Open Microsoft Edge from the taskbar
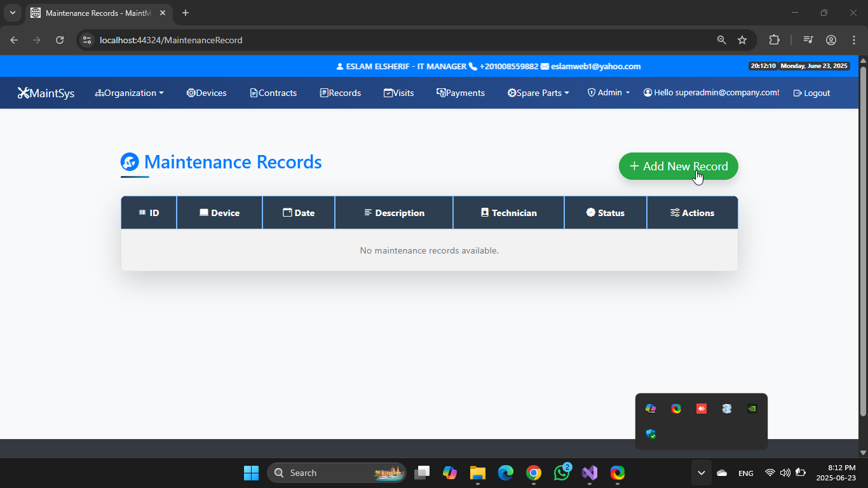This screenshot has height=488, width=868. (506, 473)
